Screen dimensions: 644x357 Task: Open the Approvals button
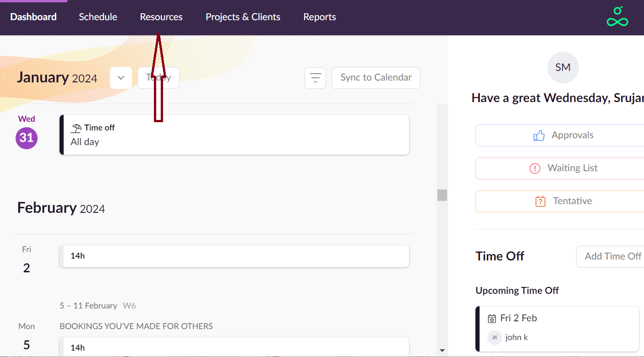[560, 135]
